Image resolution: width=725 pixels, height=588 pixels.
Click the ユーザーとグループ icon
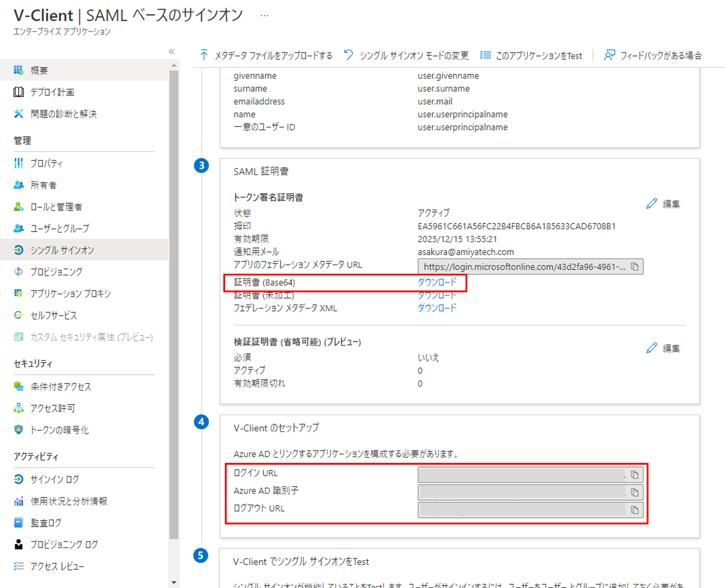click(x=18, y=228)
